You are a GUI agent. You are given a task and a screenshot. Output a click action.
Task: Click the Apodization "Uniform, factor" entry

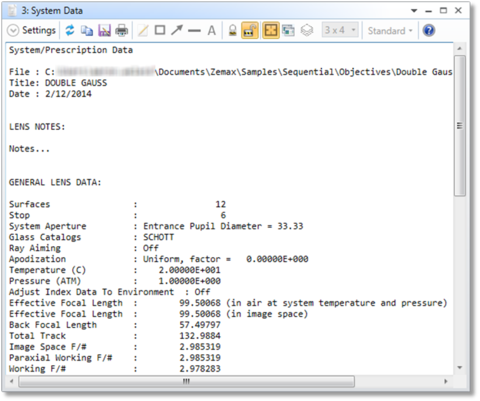coord(226,259)
